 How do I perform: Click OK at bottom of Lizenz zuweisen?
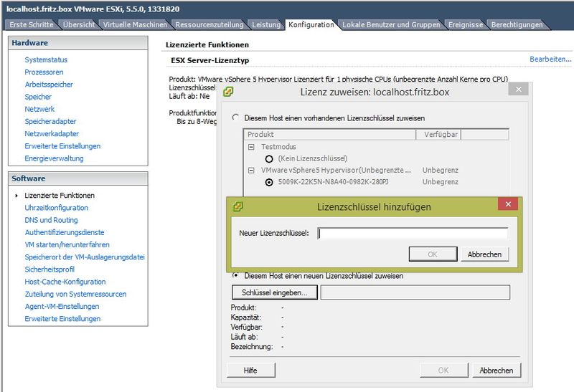(443, 371)
